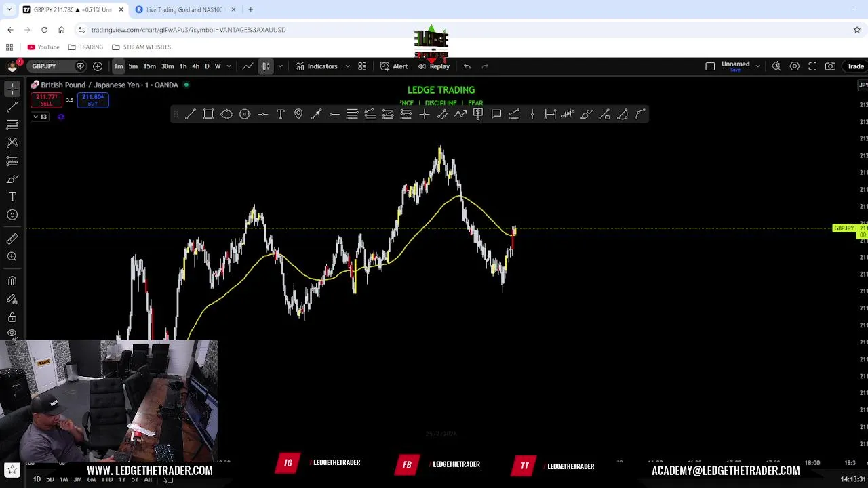Switch to the 15m timeframe
Viewport: 868px width, 488px height.
[150, 66]
